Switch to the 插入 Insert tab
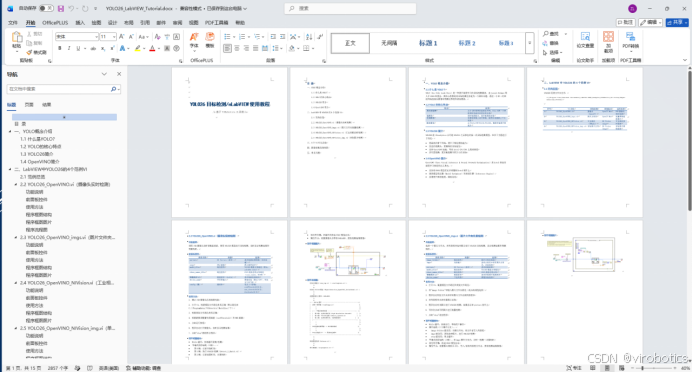The image size is (693, 372). pyautogui.click(x=80, y=23)
